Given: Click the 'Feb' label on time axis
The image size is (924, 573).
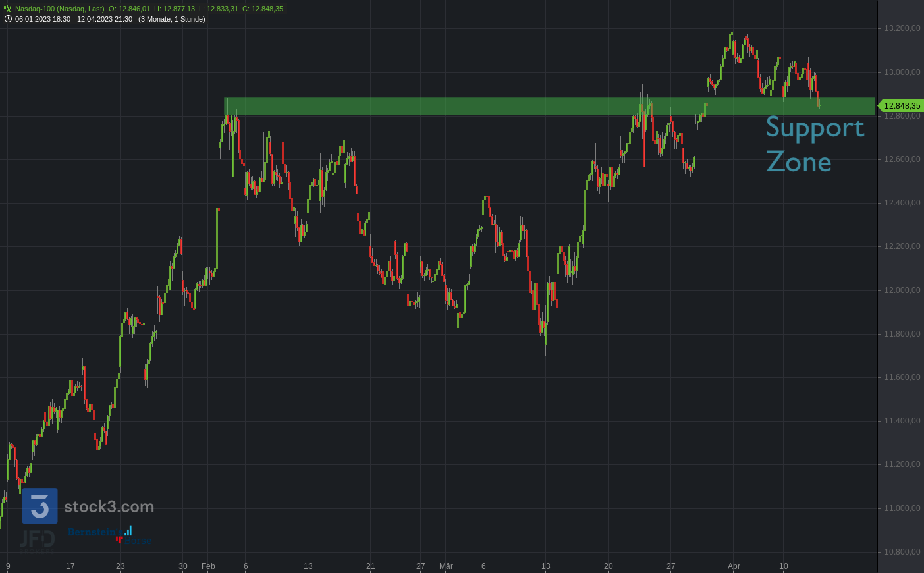Looking at the screenshot, I should click(x=208, y=566).
